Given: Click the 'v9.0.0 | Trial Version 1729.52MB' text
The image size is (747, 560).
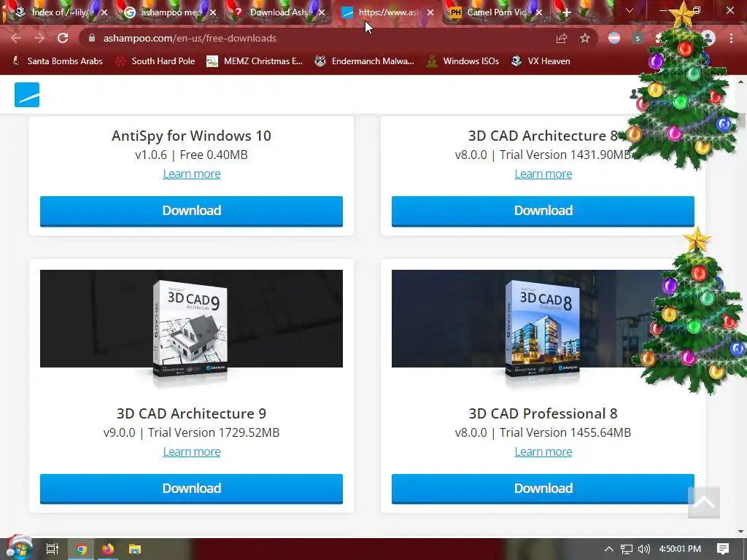Looking at the screenshot, I should 191,432.
